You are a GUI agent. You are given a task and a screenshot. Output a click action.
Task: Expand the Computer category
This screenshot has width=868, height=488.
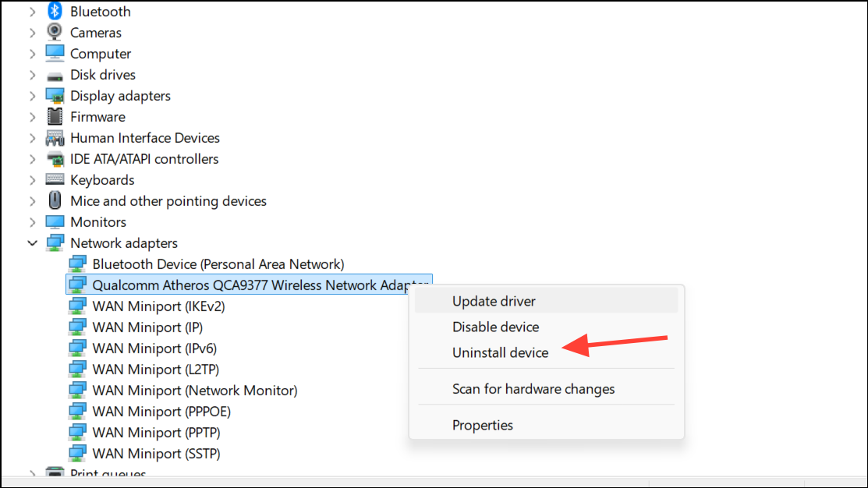click(x=32, y=53)
